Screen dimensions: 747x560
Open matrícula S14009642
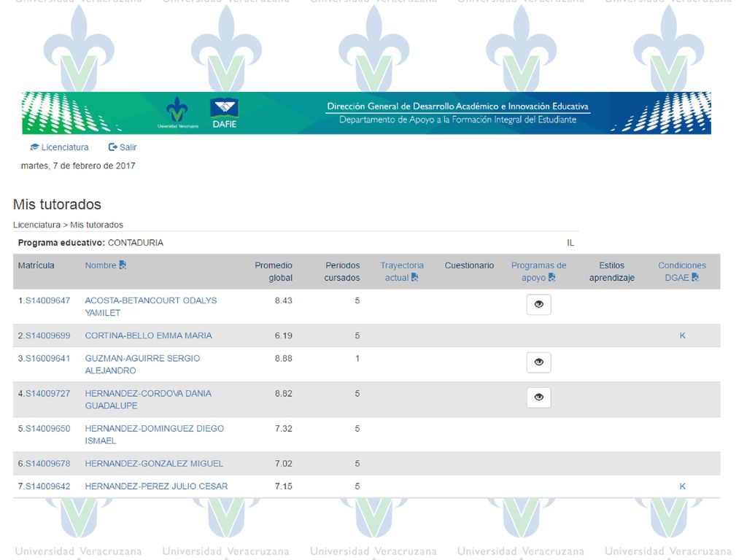47,486
